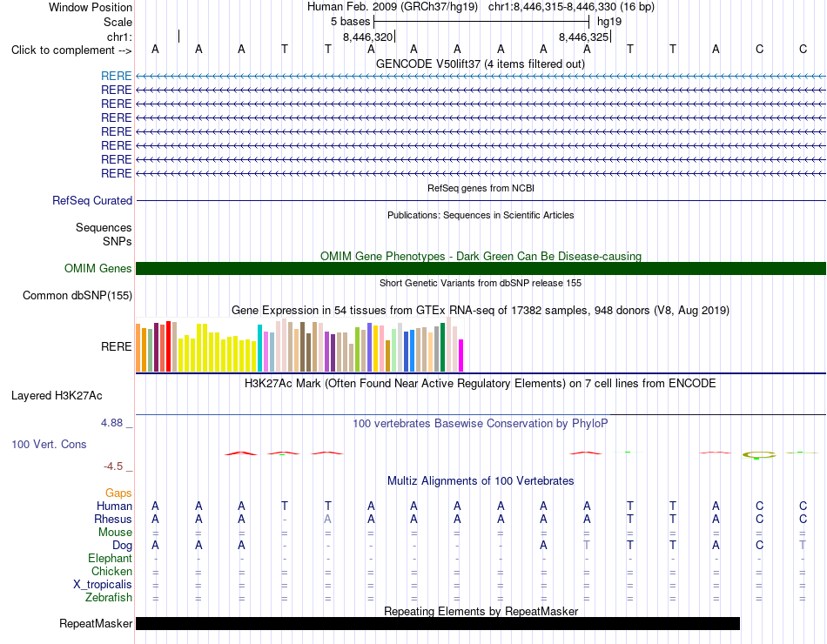Open the GENCODE V50lift37 track title
The height and width of the screenshot is (644, 827).
tap(481, 64)
